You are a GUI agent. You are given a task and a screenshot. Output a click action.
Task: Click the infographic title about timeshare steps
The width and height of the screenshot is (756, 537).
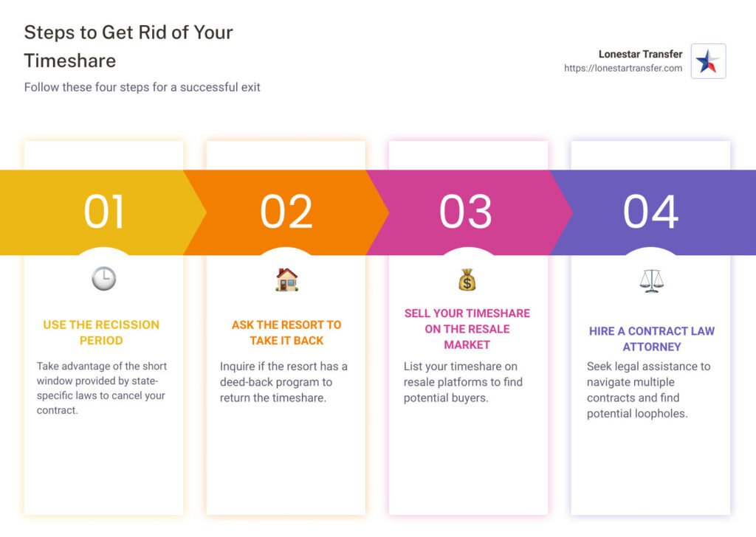click(x=128, y=46)
